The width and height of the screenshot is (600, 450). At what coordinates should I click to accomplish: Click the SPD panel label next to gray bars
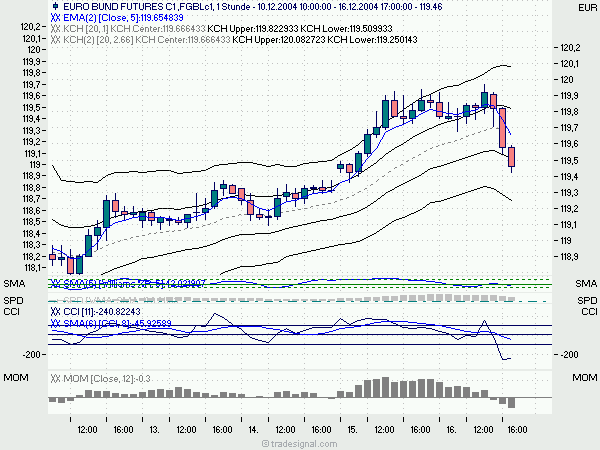coord(13,300)
